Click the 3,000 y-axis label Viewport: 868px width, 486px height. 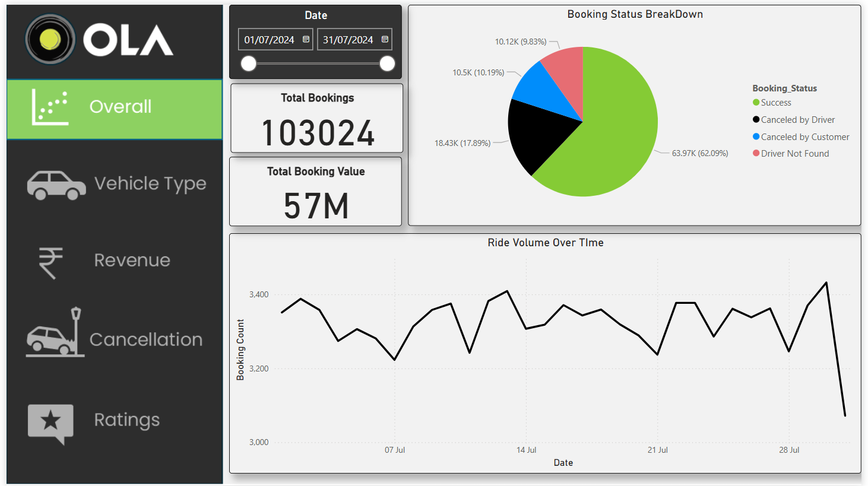(x=259, y=442)
